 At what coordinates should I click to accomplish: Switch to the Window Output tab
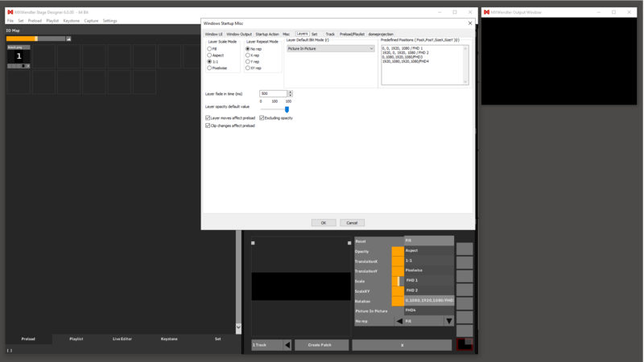click(239, 34)
